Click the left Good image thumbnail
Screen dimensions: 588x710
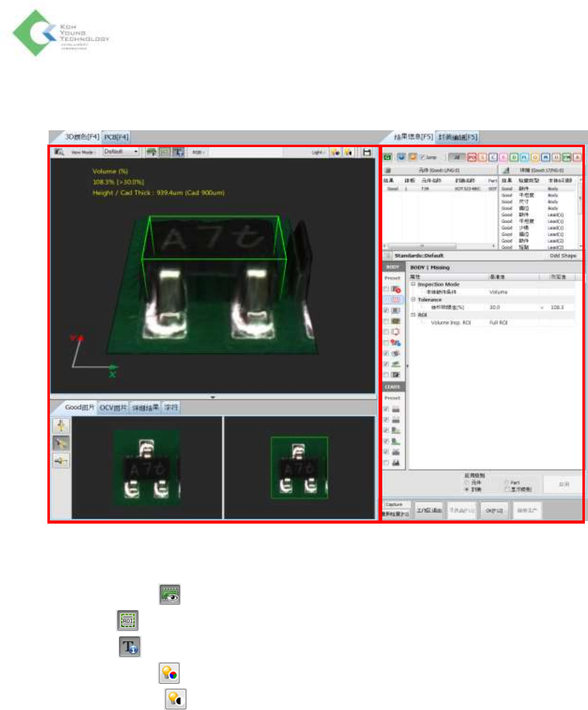[147, 468]
